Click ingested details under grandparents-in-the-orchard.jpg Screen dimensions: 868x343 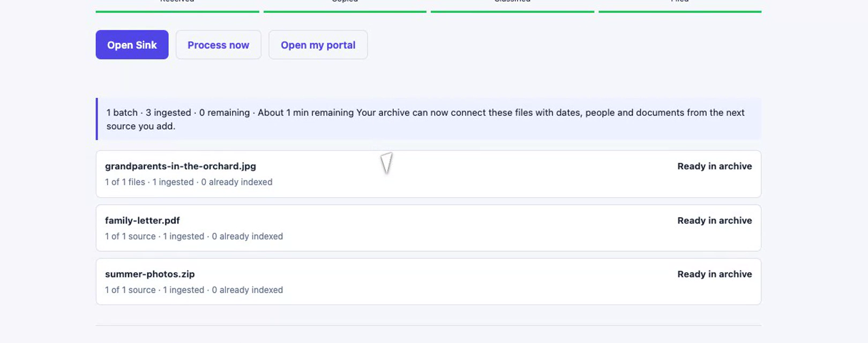click(x=189, y=182)
